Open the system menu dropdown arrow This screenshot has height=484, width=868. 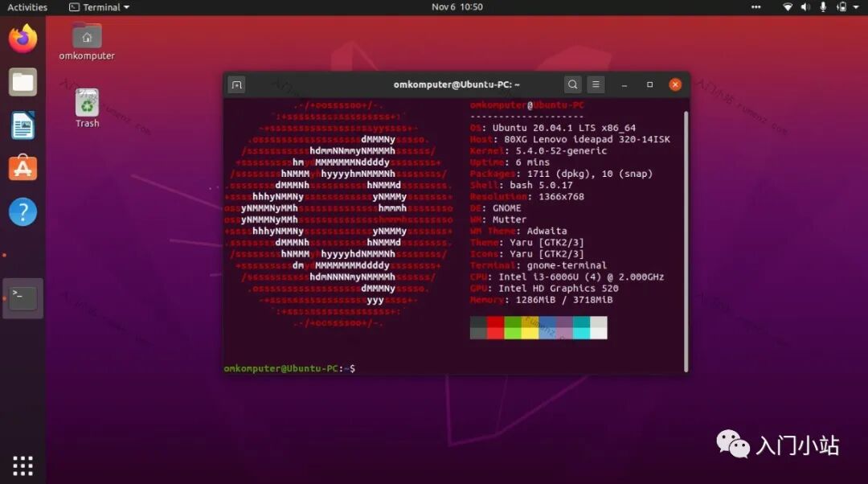(856, 7)
